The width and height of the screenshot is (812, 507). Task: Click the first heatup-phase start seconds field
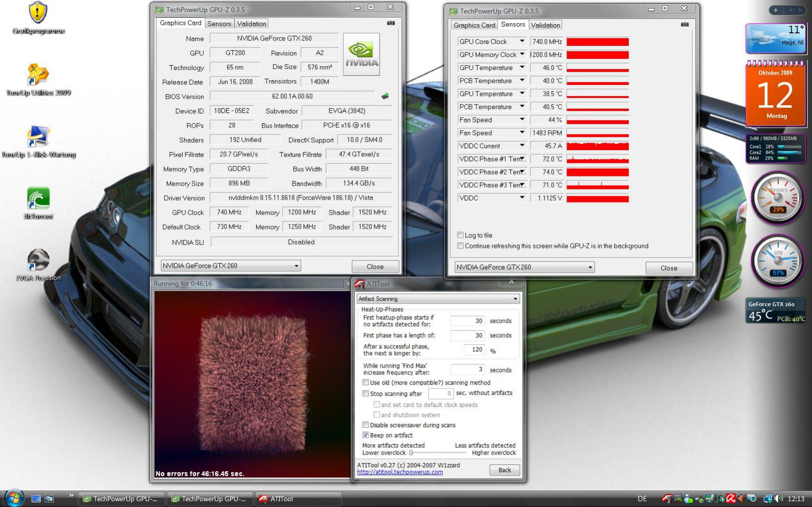[468, 321]
